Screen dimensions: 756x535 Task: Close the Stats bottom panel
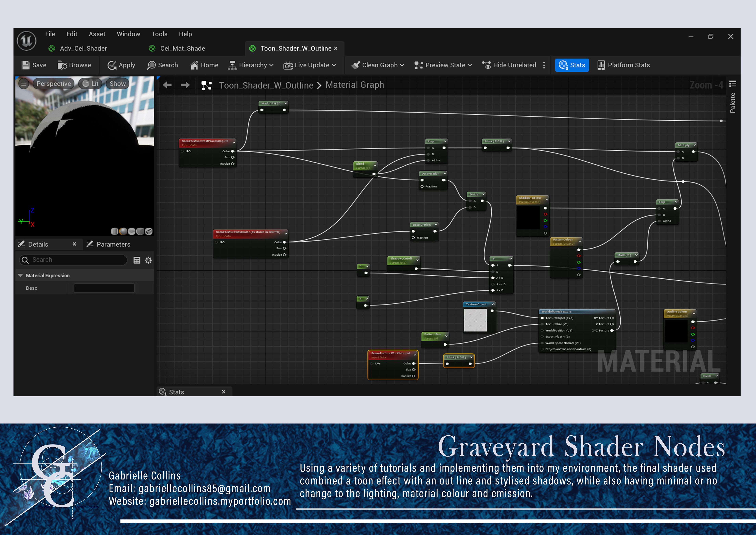point(224,392)
